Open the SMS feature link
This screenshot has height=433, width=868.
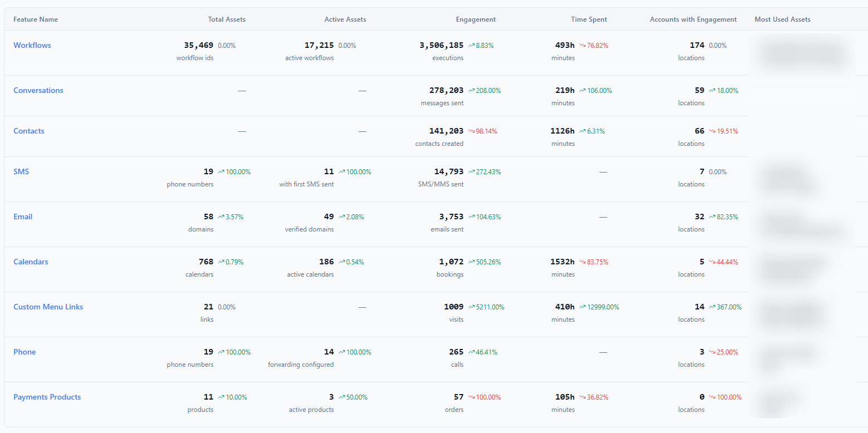click(21, 171)
